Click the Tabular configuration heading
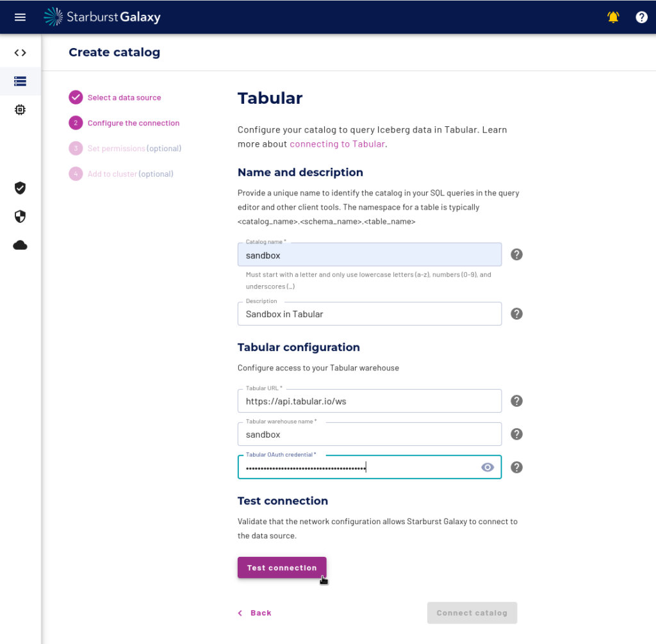This screenshot has height=644, width=656. (299, 347)
